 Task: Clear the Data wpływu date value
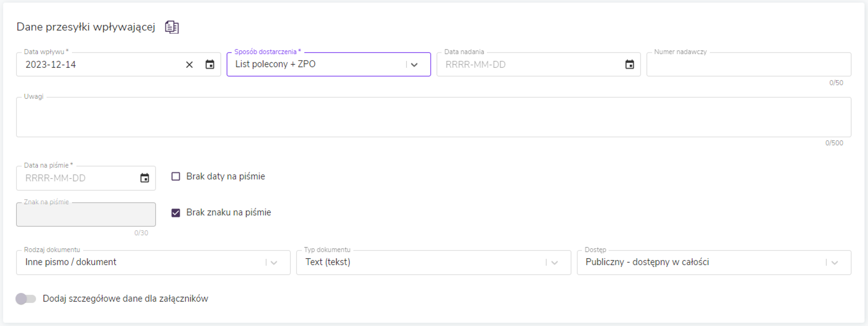189,64
